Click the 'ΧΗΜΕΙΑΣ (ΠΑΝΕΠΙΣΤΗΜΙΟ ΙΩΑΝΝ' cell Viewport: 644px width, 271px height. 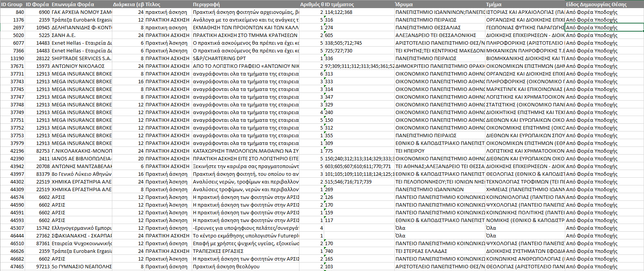[525, 189]
